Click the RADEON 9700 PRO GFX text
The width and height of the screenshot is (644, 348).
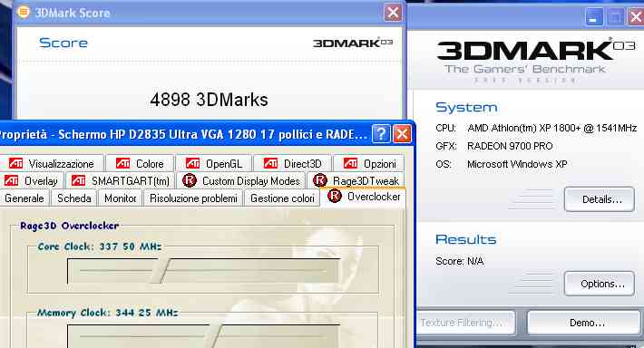tap(510, 146)
